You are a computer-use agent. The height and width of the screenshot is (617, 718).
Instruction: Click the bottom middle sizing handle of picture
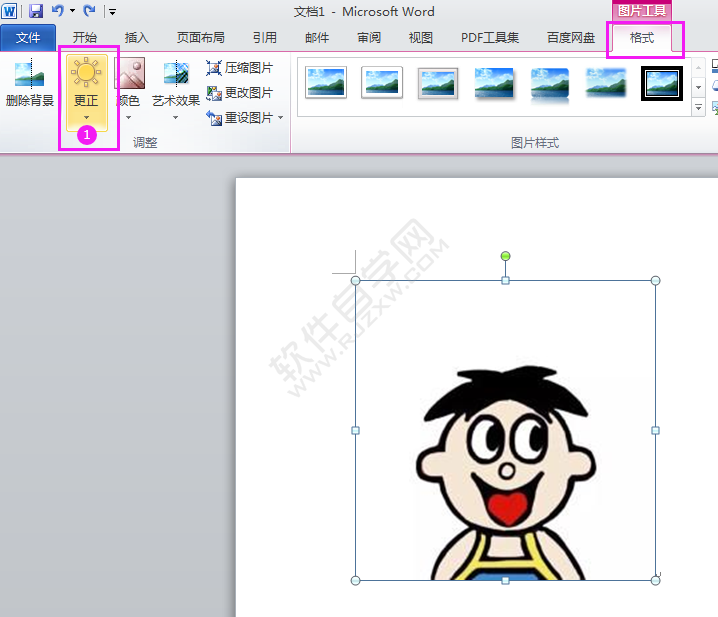click(x=506, y=580)
